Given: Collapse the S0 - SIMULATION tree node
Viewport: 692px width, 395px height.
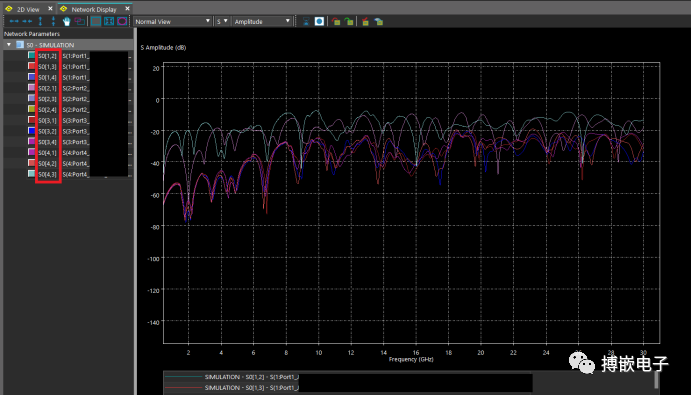Looking at the screenshot, I should click(9, 45).
